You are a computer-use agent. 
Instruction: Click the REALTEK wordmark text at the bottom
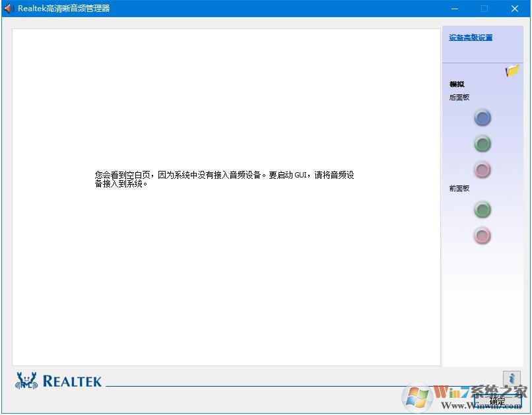point(73,380)
